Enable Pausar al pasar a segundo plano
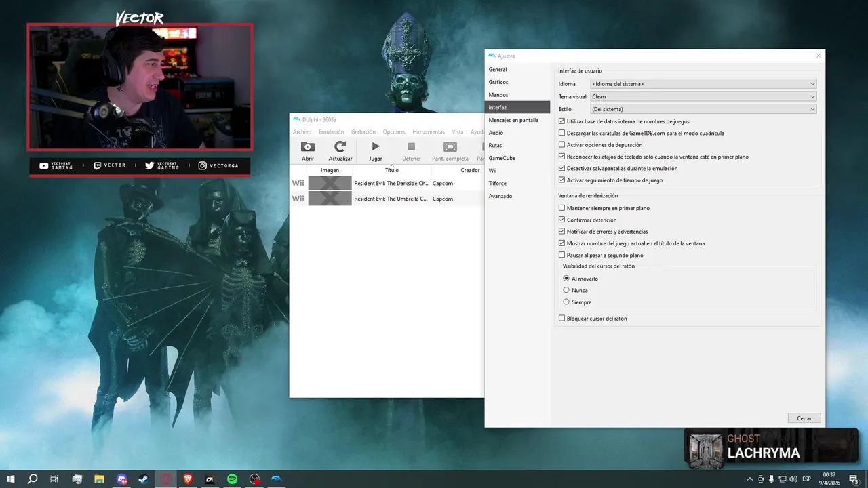 [561, 255]
